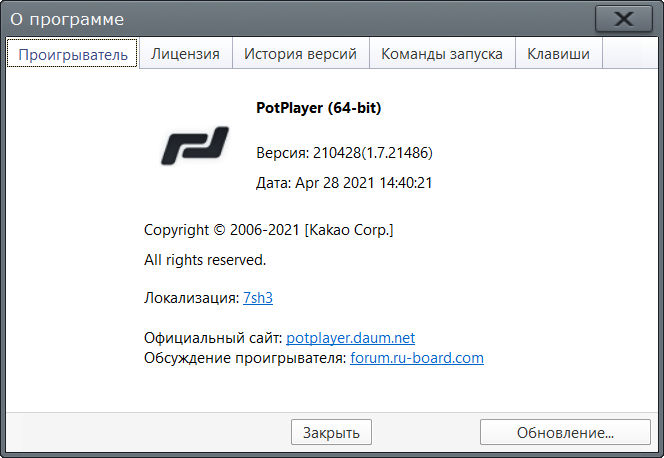
Task: Switch to the Лицензия tab
Action: coord(185,54)
